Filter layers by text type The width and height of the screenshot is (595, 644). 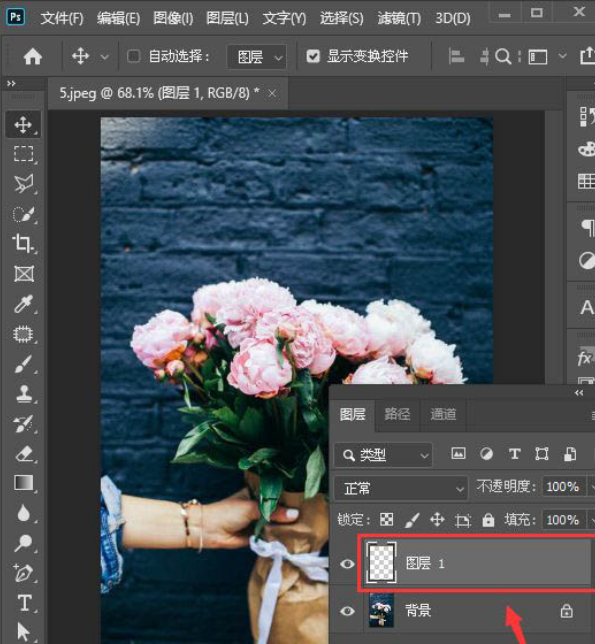coord(515,454)
